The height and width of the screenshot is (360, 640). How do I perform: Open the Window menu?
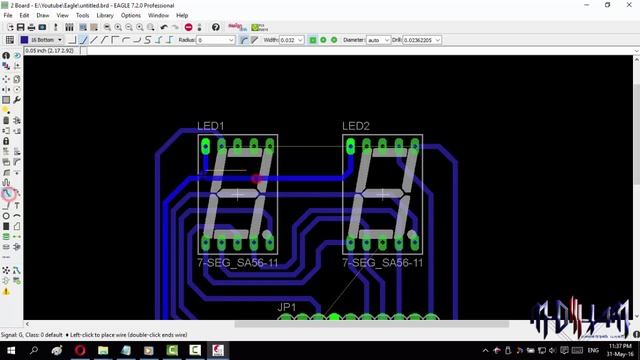click(x=158, y=16)
